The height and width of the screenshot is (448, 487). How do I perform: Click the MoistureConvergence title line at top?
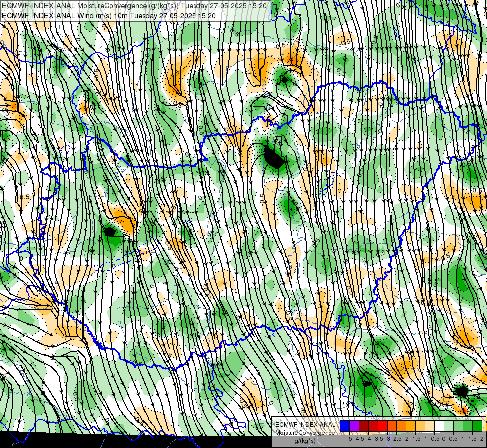tap(134, 5)
